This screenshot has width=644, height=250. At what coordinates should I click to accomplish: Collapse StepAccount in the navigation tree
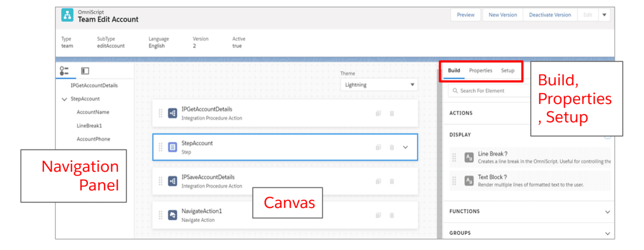(x=64, y=99)
